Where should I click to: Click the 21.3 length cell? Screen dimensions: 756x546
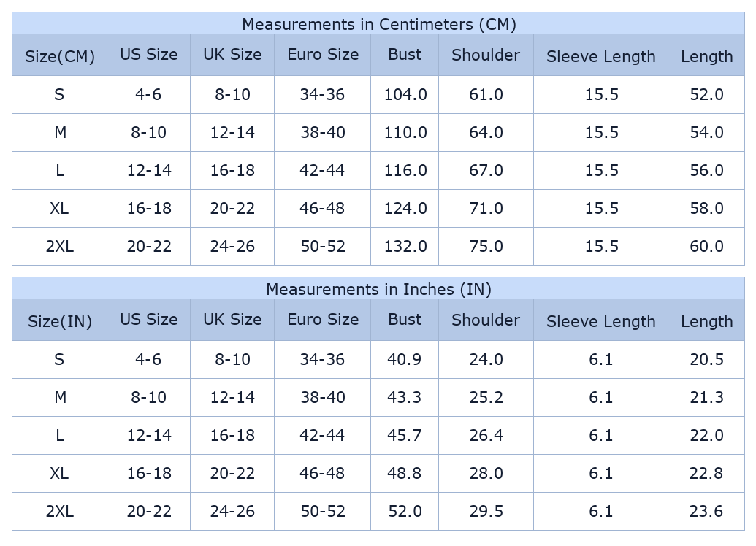click(706, 397)
